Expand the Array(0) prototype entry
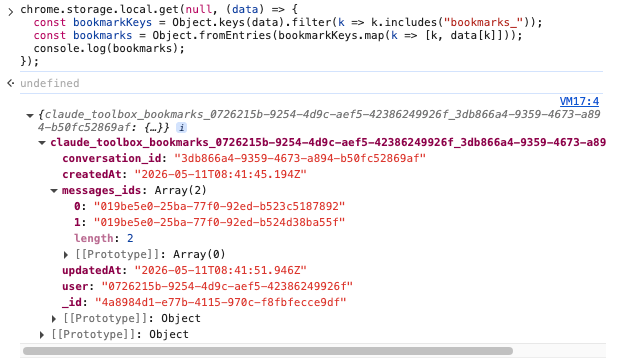The image size is (624, 362). pyautogui.click(x=66, y=255)
